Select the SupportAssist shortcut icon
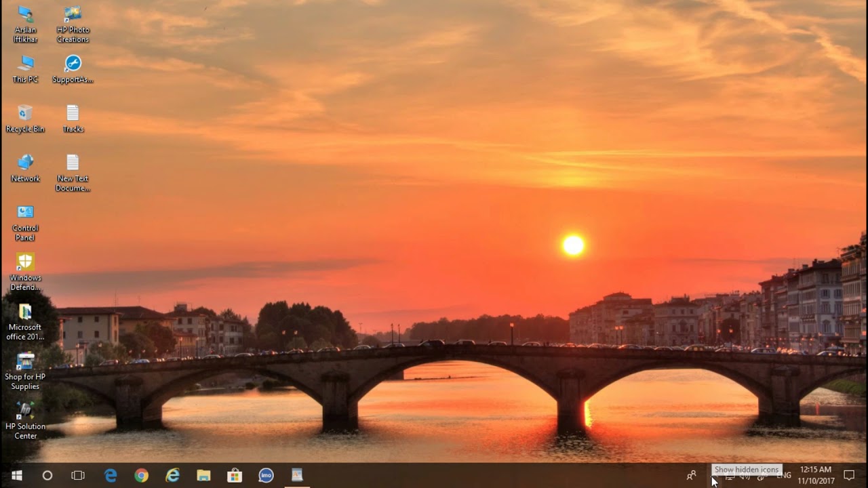Screen dimensions: 868x488 (x=73, y=69)
